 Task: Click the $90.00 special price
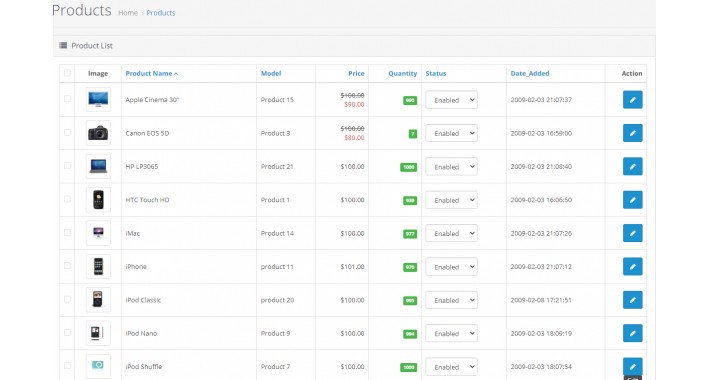pos(354,105)
